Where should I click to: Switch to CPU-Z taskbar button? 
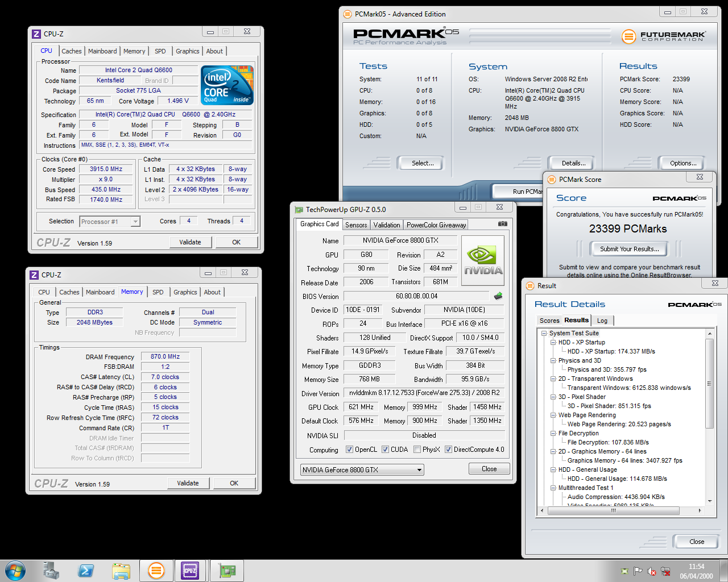tap(190, 571)
